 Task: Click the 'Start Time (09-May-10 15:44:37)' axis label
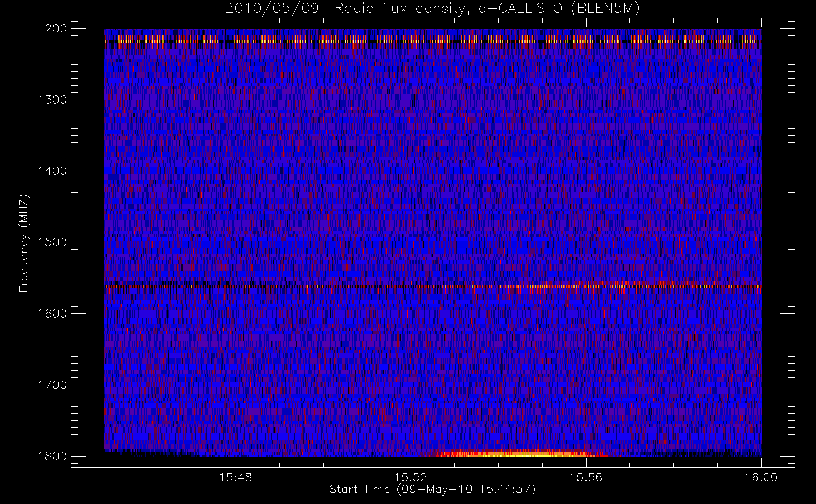click(x=432, y=489)
